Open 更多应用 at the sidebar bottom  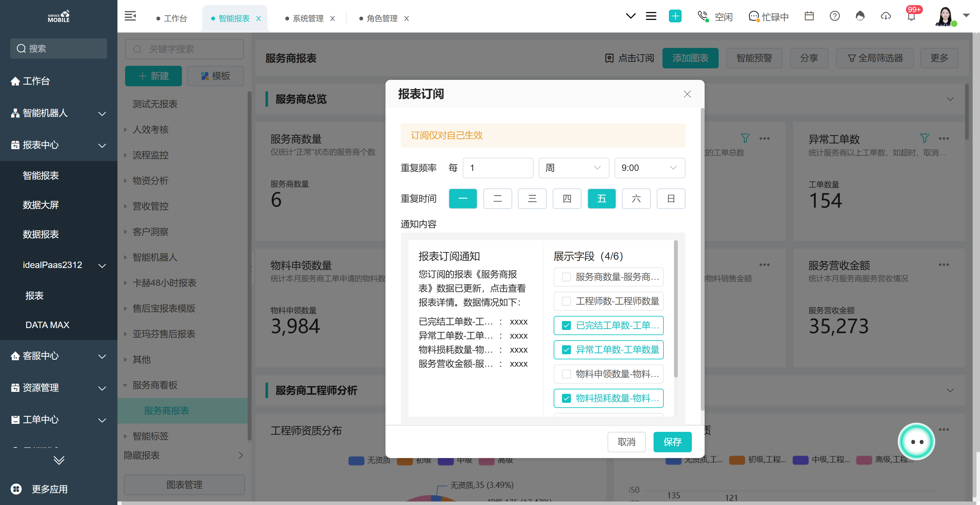39,489
